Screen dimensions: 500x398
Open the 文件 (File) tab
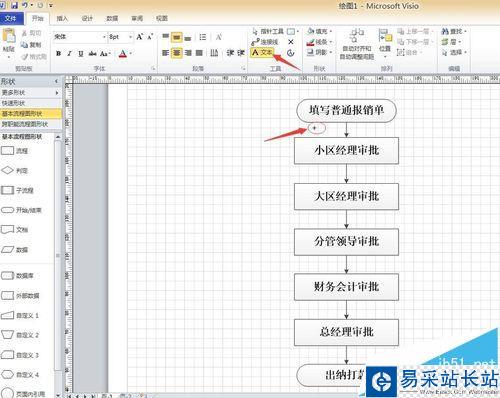tap(11, 18)
